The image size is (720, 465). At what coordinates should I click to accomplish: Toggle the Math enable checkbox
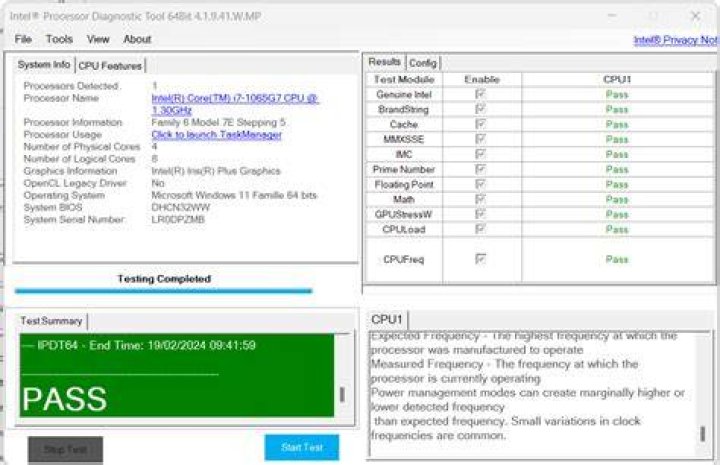(480, 199)
